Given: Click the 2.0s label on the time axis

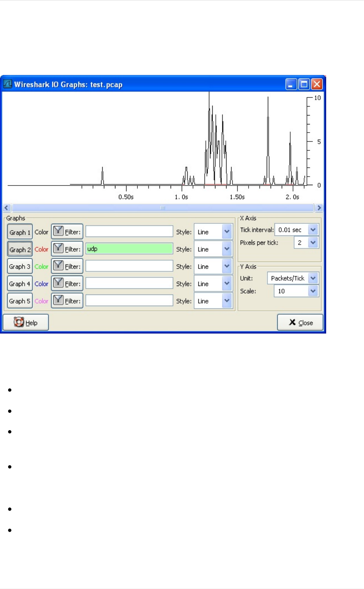Looking at the screenshot, I should click(x=293, y=197).
